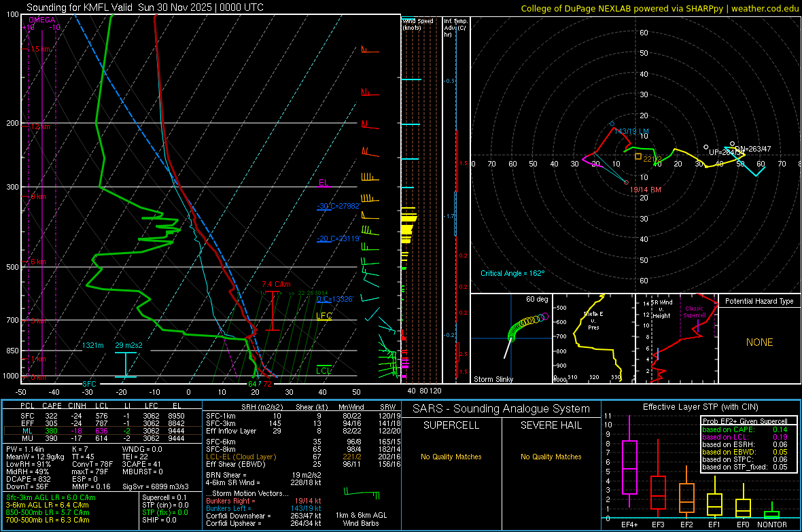Click the '12 km' height marker
This screenshot has height=532, width=802.
pos(40,126)
